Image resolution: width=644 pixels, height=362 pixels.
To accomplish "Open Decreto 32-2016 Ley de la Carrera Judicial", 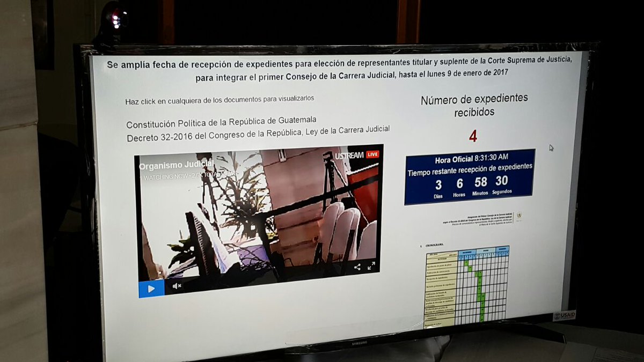I will coord(258,134).
